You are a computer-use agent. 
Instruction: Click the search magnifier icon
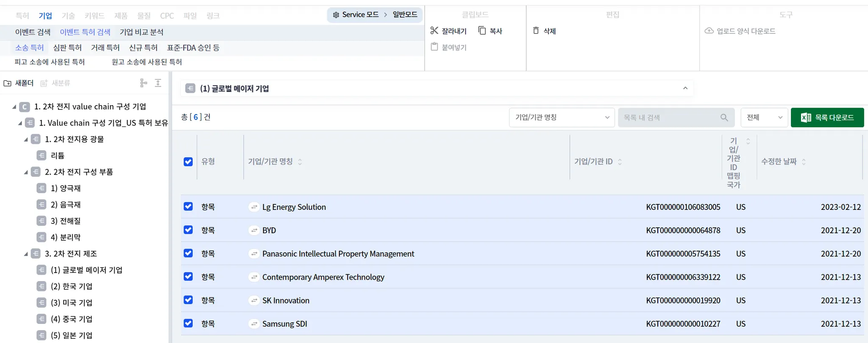[724, 117]
